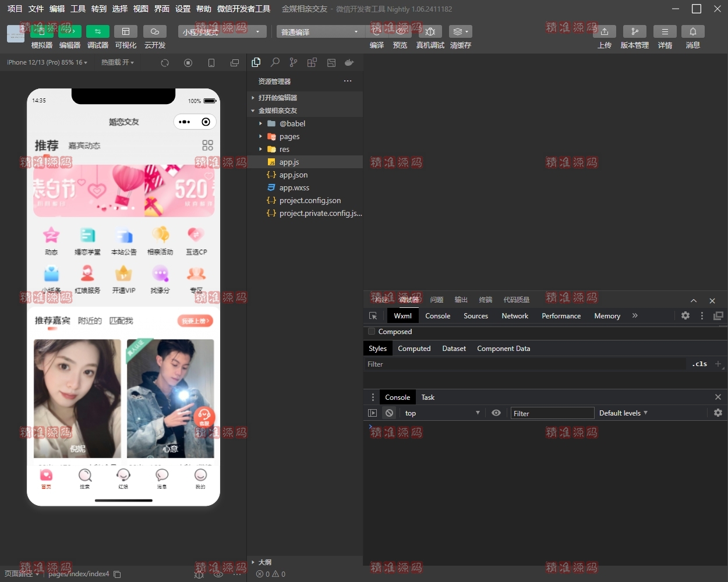Switch to the Sources devtools tab

click(x=476, y=315)
